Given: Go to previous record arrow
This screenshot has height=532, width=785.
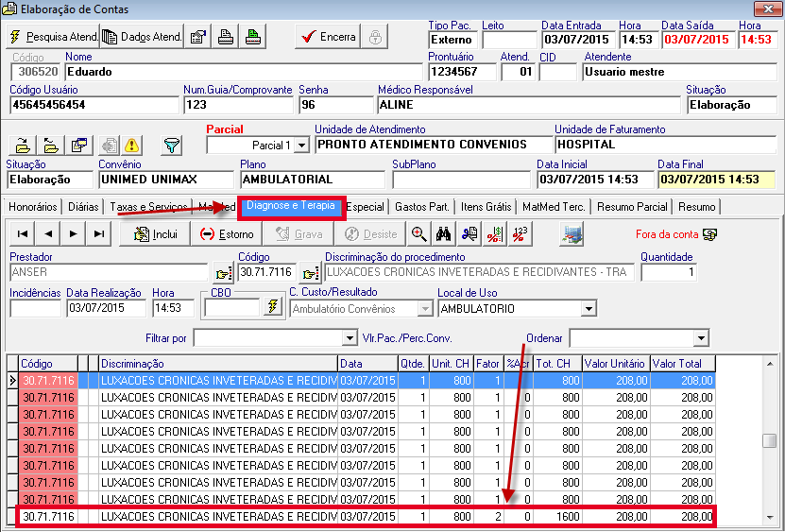Looking at the screenshot, I should click(x=47, y=234).
